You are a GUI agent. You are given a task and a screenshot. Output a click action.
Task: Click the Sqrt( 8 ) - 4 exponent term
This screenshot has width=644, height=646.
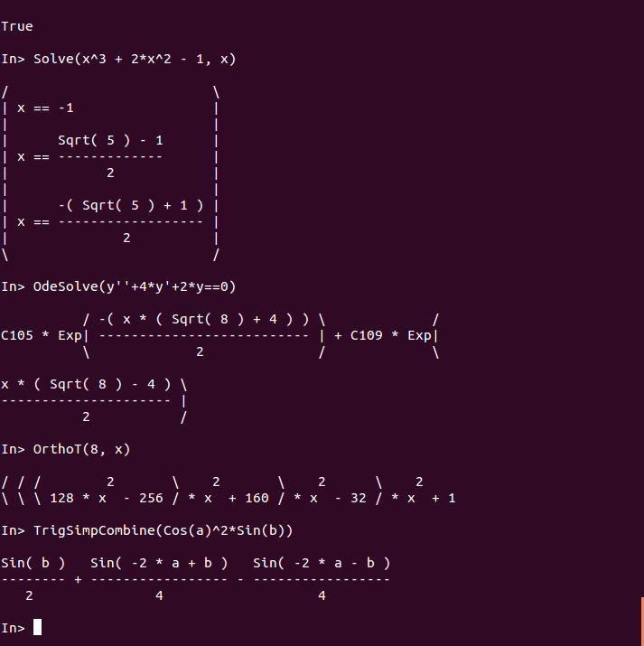click(x=102, y=384)
